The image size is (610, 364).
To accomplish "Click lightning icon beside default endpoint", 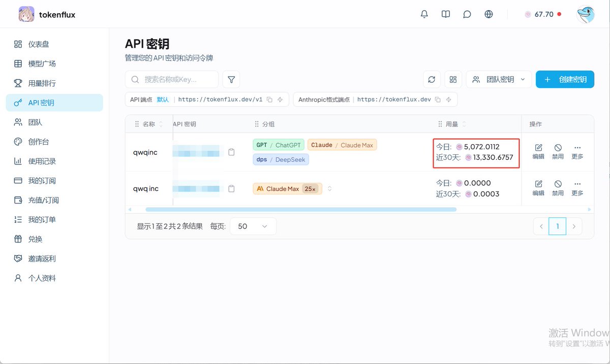I will point(280,100).
